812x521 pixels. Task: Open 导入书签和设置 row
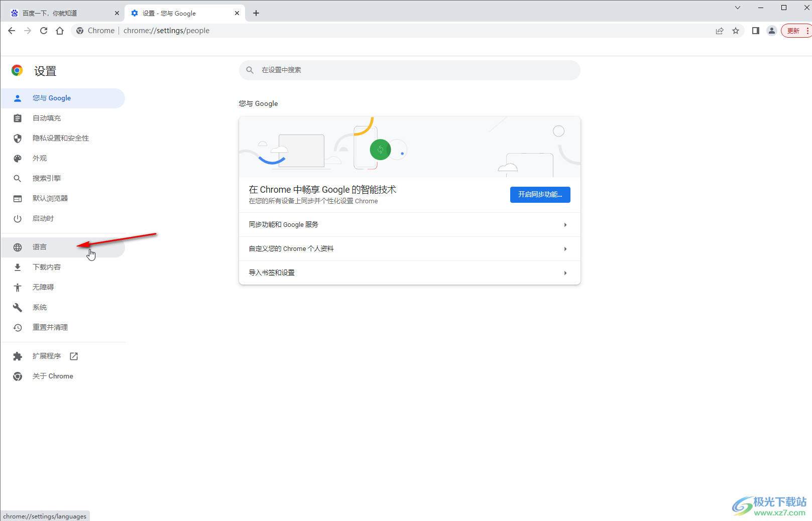click(410, 273)
